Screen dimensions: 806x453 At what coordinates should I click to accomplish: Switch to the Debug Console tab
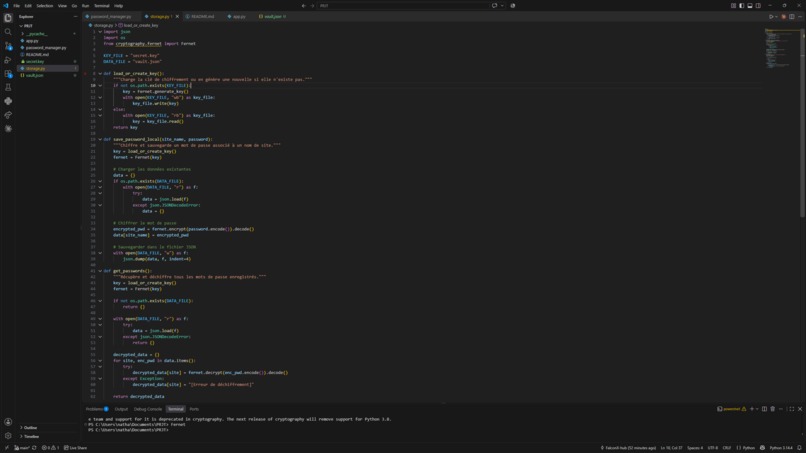(148, 409)
